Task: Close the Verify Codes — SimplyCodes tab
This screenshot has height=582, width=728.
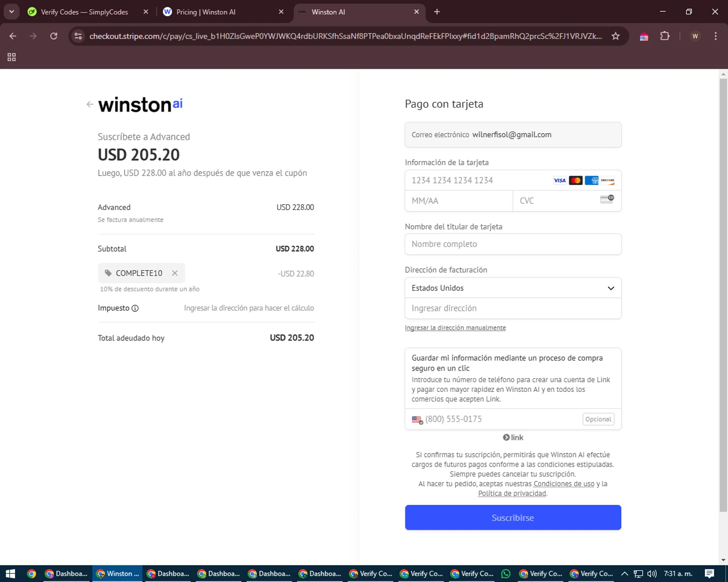Action: [x=146, y=12]
